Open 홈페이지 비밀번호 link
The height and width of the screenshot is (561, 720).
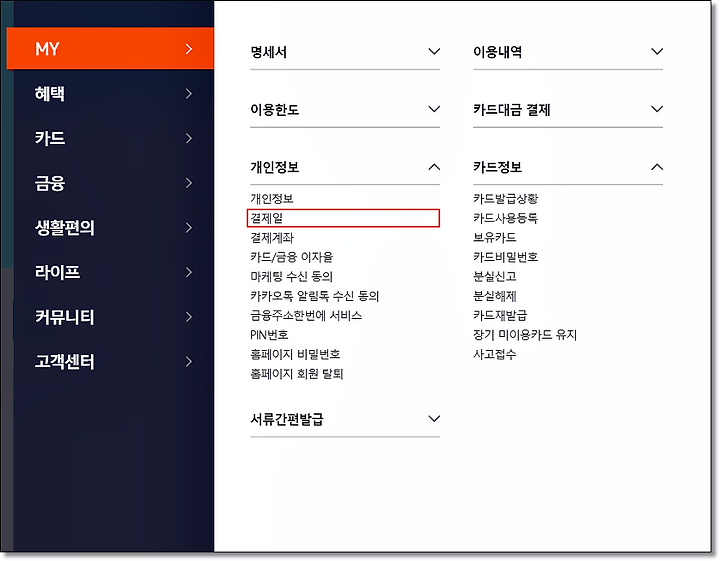[295, 354]
